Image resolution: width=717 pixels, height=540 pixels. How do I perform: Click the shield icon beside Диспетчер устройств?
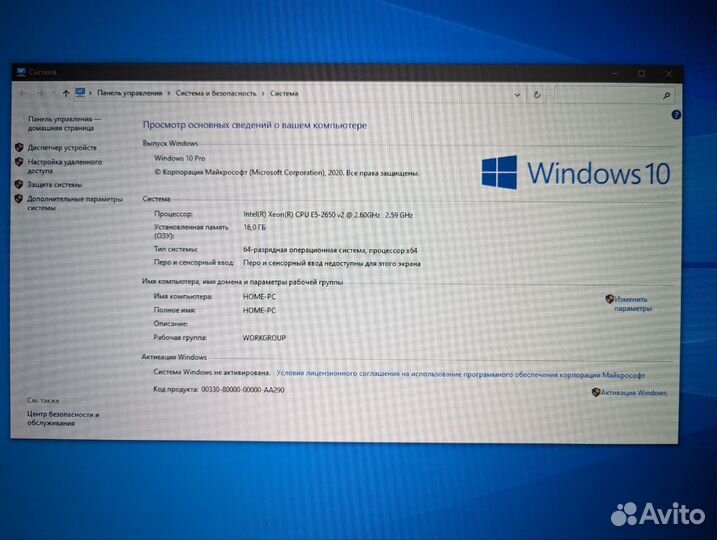(19, 147)
